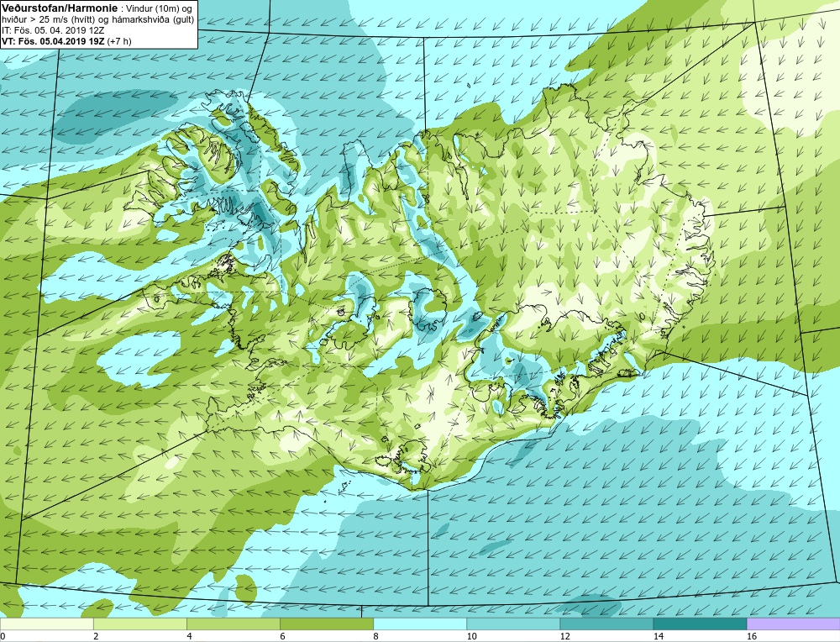Click the legend label '8'
Image resolution: width=840 pixels, height=642 pixels.
click(375, 636)
